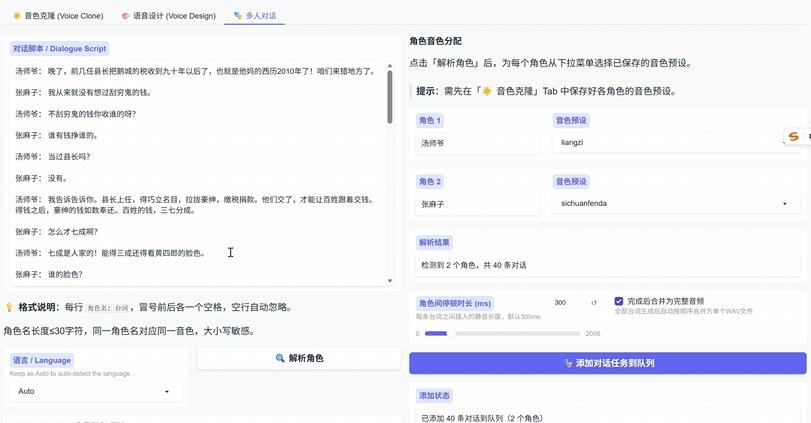Reset pause duration with the reset arrow icon
This screenshot has width=811, height=423.
point(594,303)
